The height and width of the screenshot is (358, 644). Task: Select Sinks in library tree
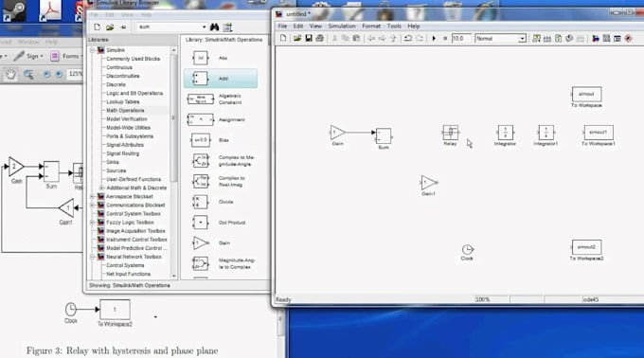[x=113, y=162]
